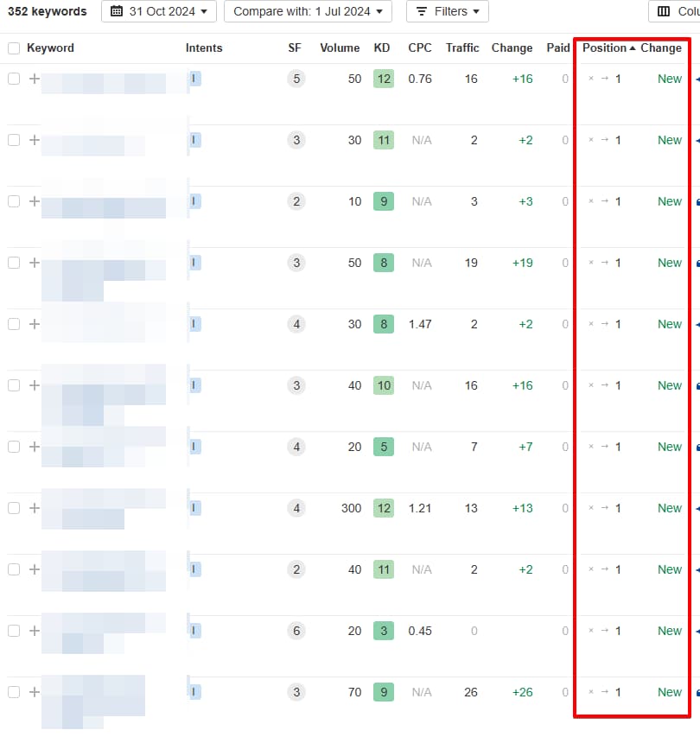Check the checkbox on the bottom keyword row

(x=13, y=692)
